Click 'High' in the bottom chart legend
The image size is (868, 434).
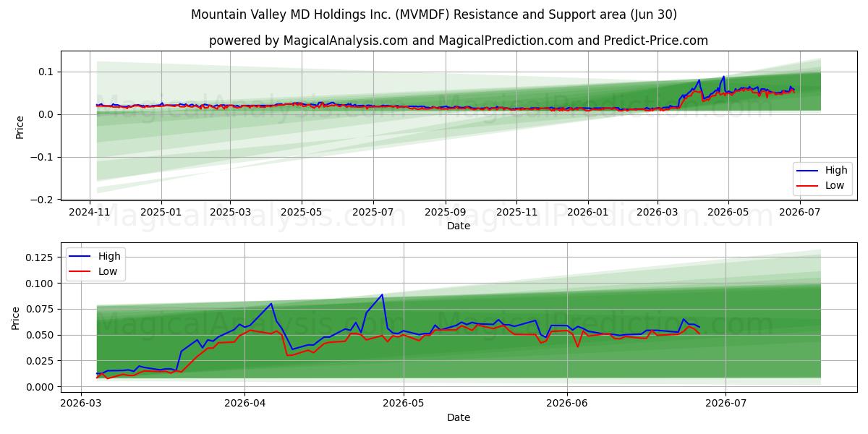(109, 256)
